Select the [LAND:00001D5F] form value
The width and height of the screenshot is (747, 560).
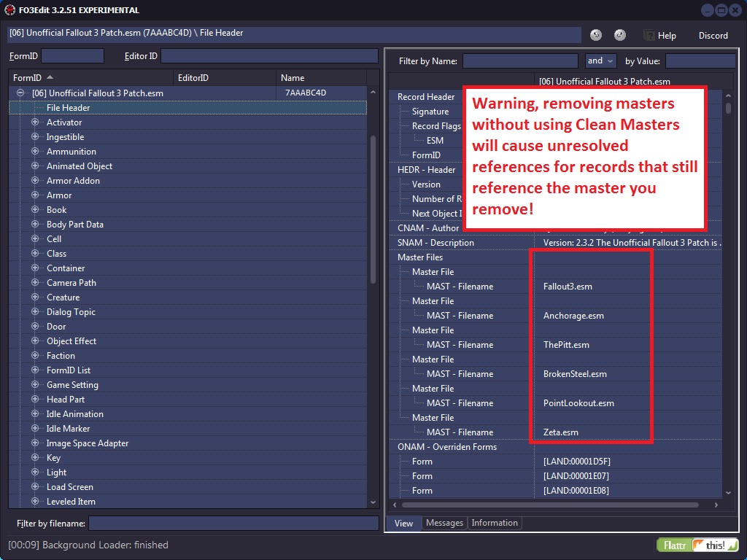577,462
